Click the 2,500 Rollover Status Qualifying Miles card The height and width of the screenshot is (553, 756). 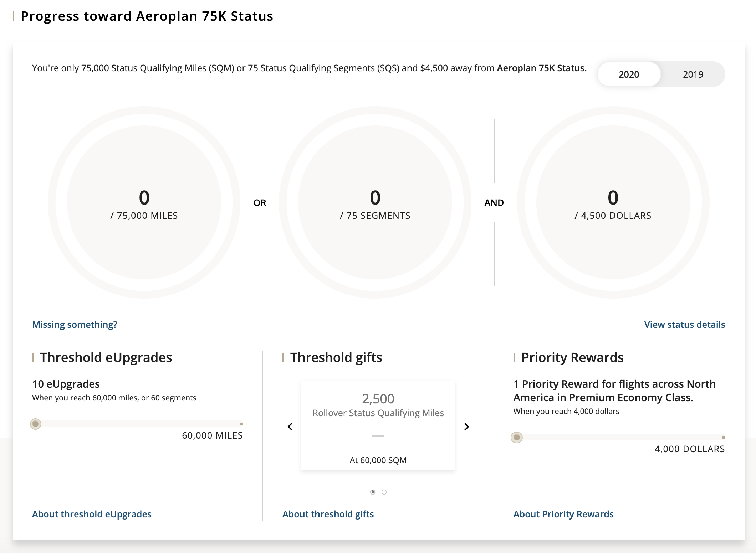[x=378, y=425]
